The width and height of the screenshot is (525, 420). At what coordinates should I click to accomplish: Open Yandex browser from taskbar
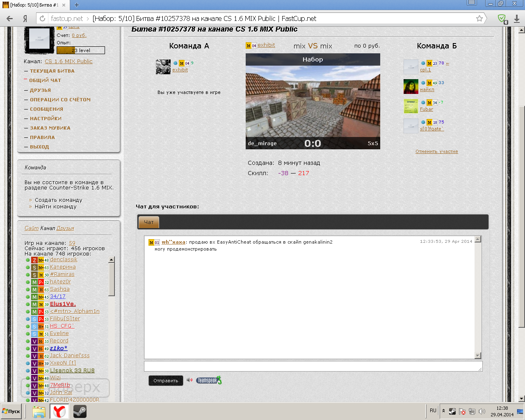point(59,411)
